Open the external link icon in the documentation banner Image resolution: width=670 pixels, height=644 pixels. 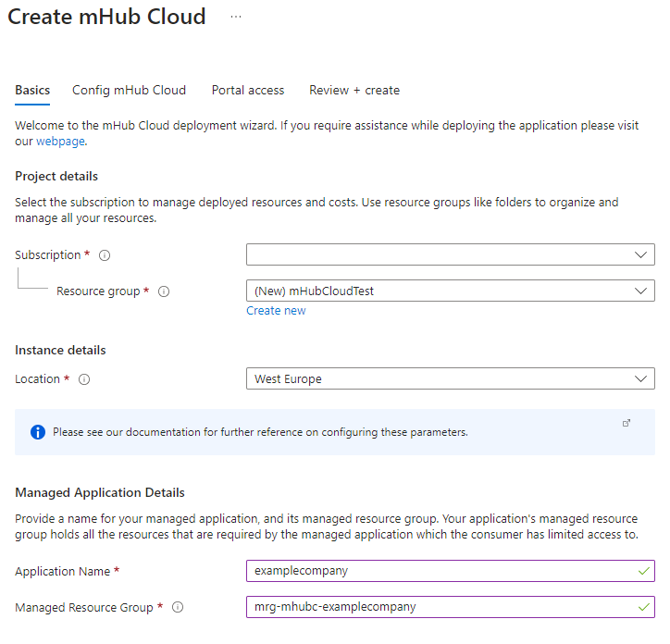[627, 423]
